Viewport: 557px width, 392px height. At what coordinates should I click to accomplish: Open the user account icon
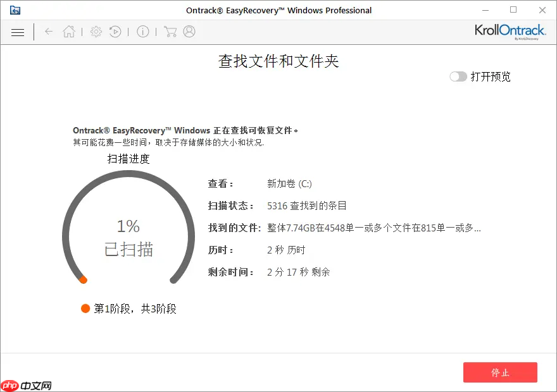point(189,31)
